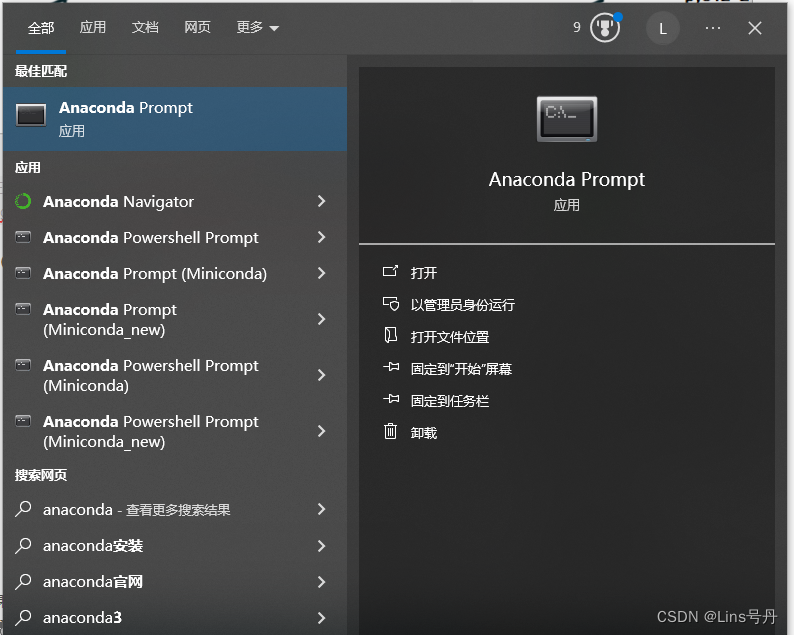Click the large Anaconda Prompt preview icon

(x=567, y=119)
